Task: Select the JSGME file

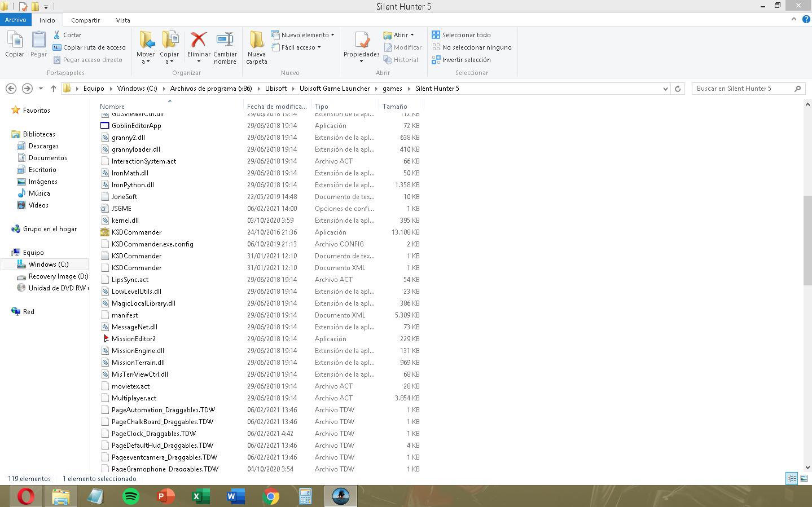Action: tap(121, 209)
